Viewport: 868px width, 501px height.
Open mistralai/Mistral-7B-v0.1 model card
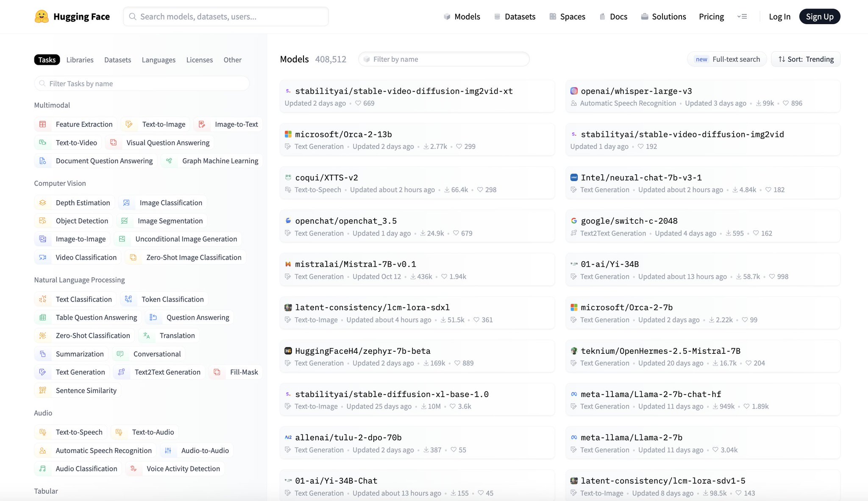417,269
